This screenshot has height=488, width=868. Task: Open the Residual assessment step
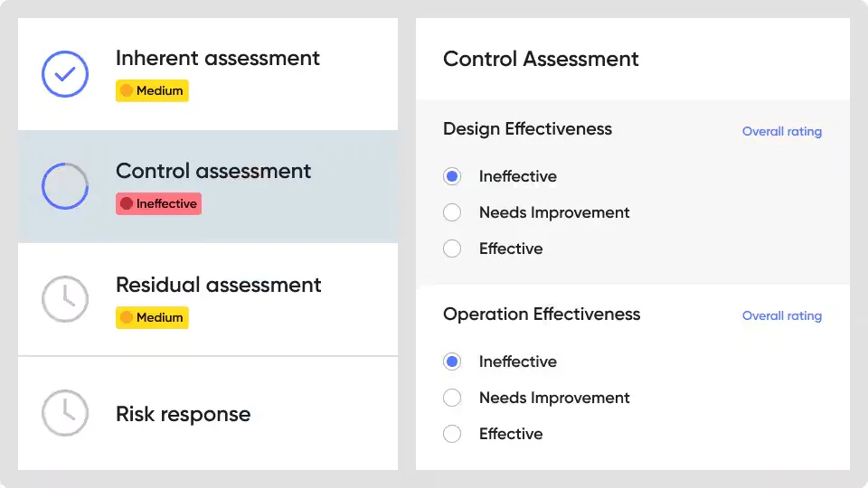208,299
